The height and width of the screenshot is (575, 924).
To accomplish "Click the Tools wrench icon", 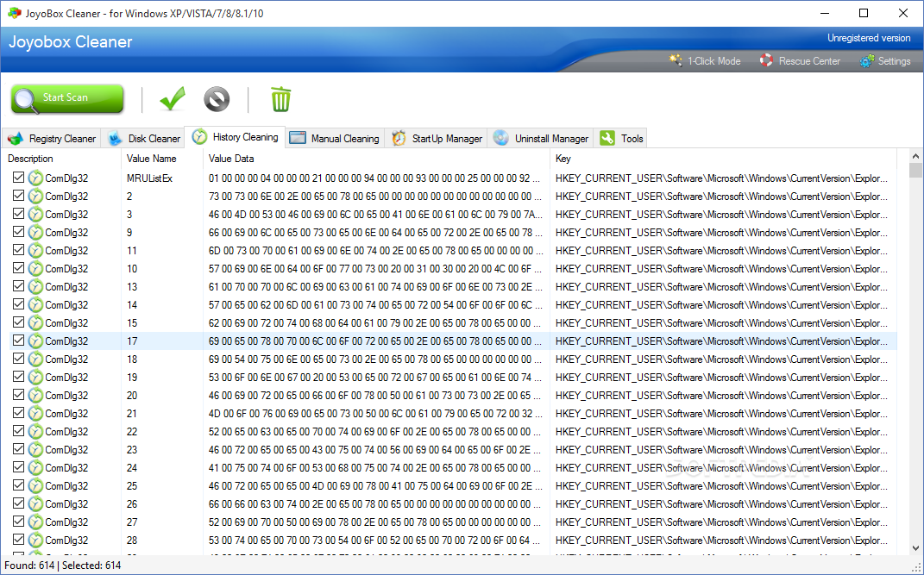I will pyautogui.click(x=607, y=138).
